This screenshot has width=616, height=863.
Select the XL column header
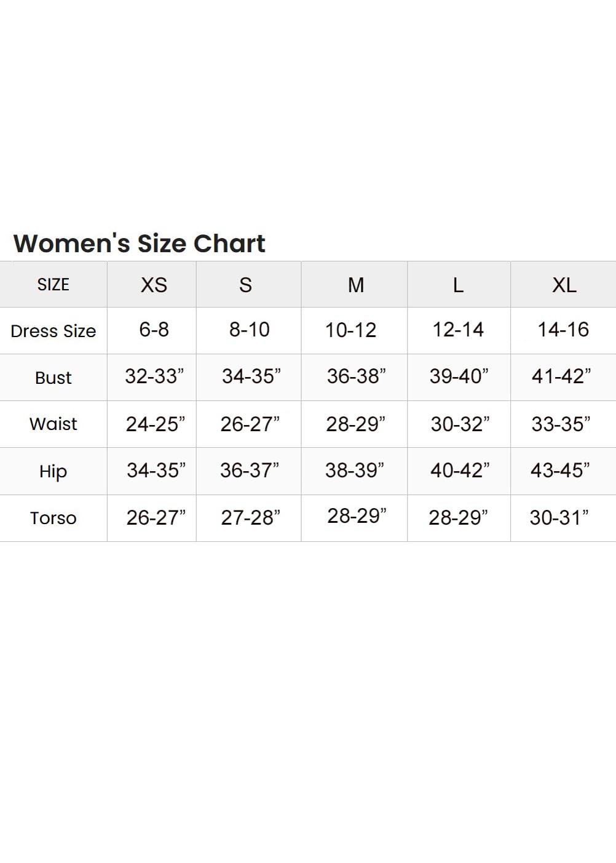click(564, 285)
